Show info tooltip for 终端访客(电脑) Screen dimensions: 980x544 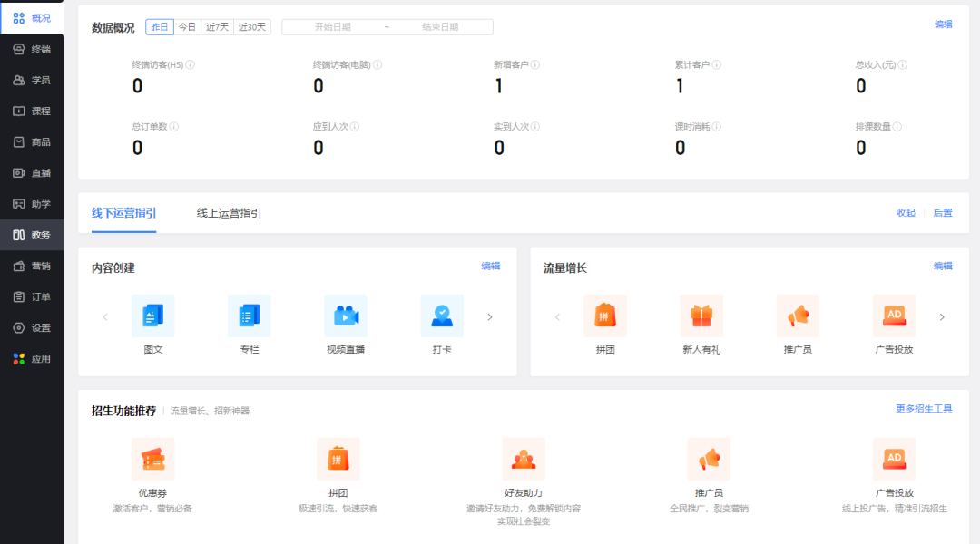tap(377, 65)
